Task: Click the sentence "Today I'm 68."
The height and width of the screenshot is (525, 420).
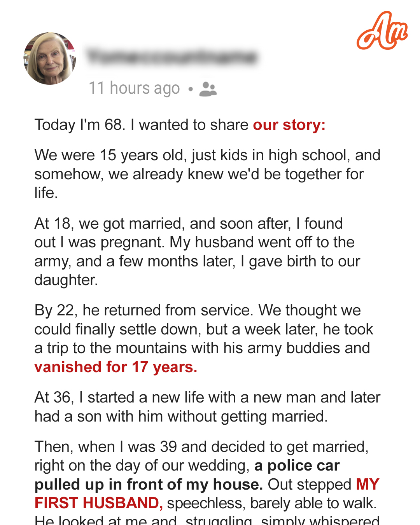Action: click(x=80, y=125)
